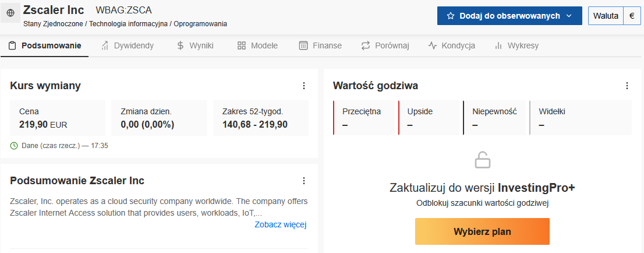644x253 pixels.
Task: Switch to the Wyniki tab
Action: [195, 45]
